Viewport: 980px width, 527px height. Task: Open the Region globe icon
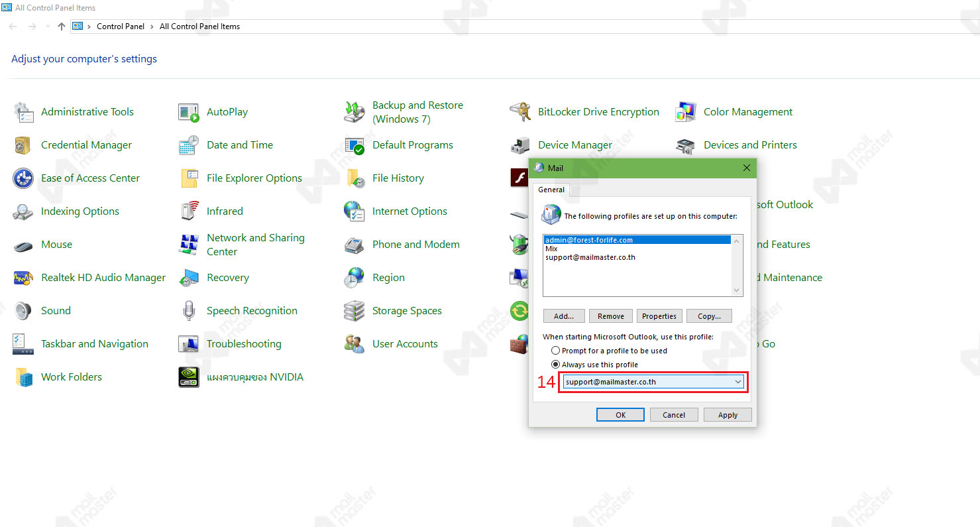354,278
